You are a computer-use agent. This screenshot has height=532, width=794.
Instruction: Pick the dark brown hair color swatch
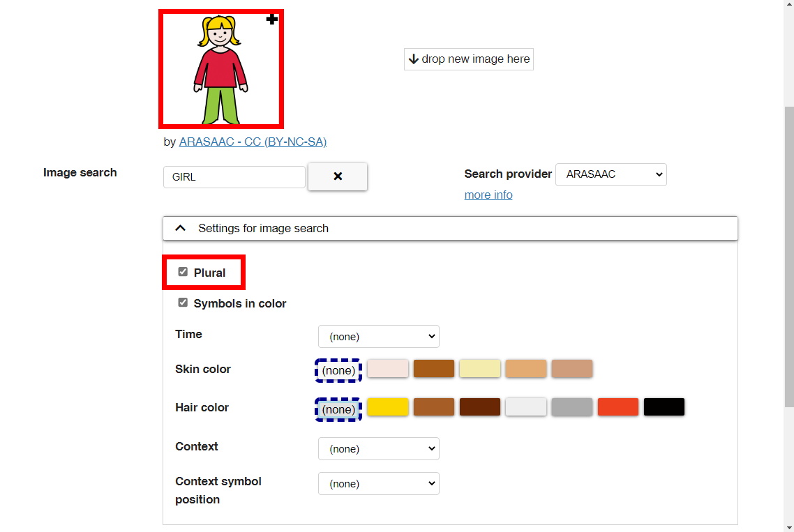pyautogui.click(x=480, y=407)
